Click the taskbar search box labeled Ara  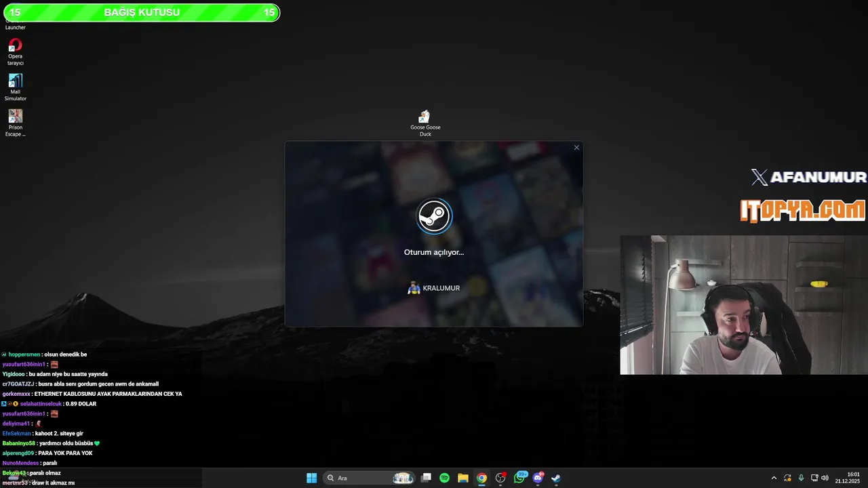point(370,478)
